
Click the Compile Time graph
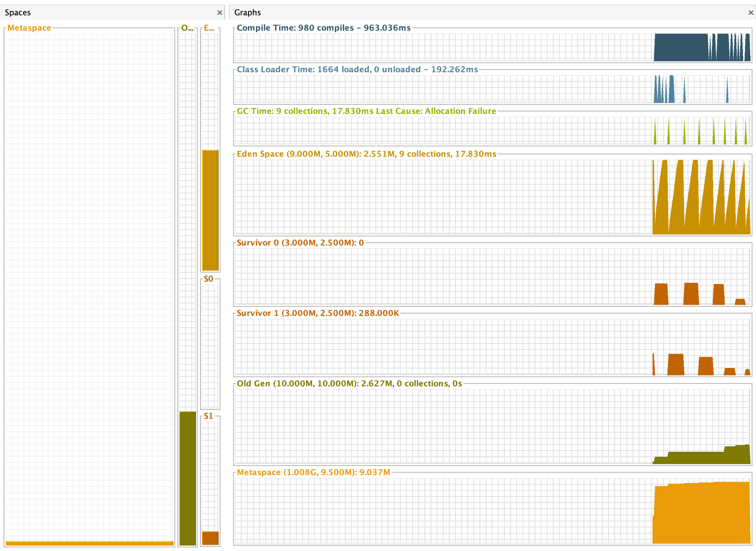click(x=700, y=47)
